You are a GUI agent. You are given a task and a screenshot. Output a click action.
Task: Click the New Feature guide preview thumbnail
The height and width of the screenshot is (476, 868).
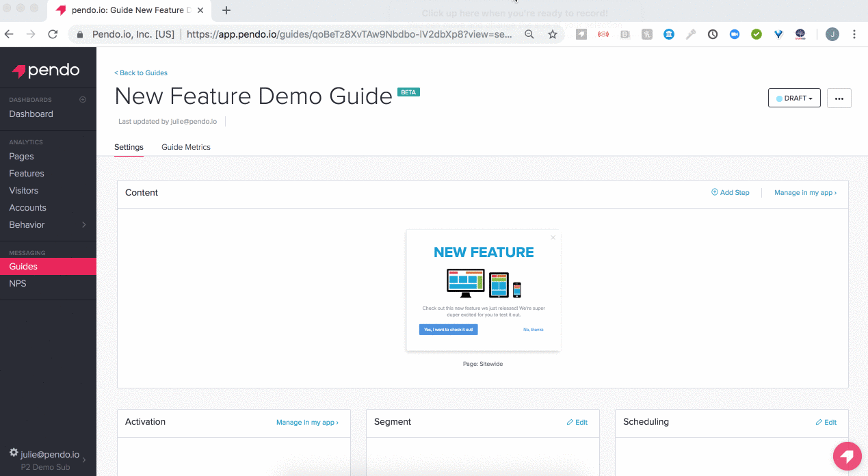tap(483, 291)
